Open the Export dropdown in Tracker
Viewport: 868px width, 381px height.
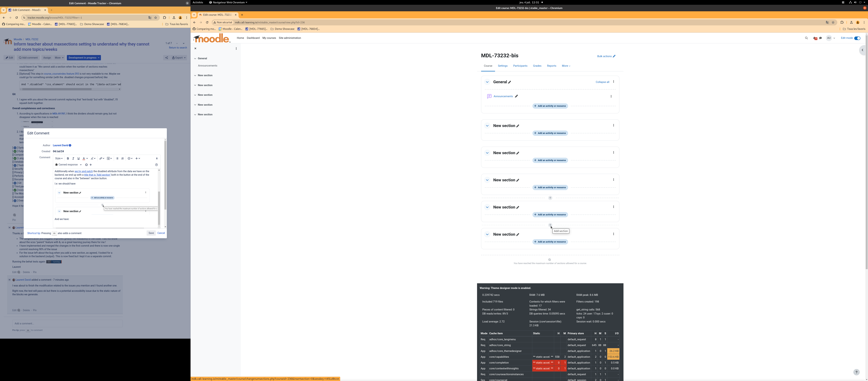pos(179,58)
